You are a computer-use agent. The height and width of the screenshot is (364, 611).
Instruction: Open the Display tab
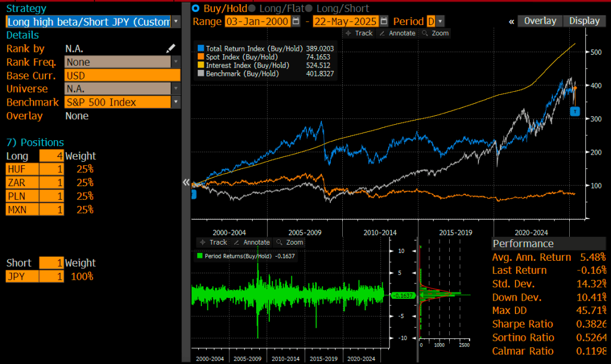[x=584, y=21]
